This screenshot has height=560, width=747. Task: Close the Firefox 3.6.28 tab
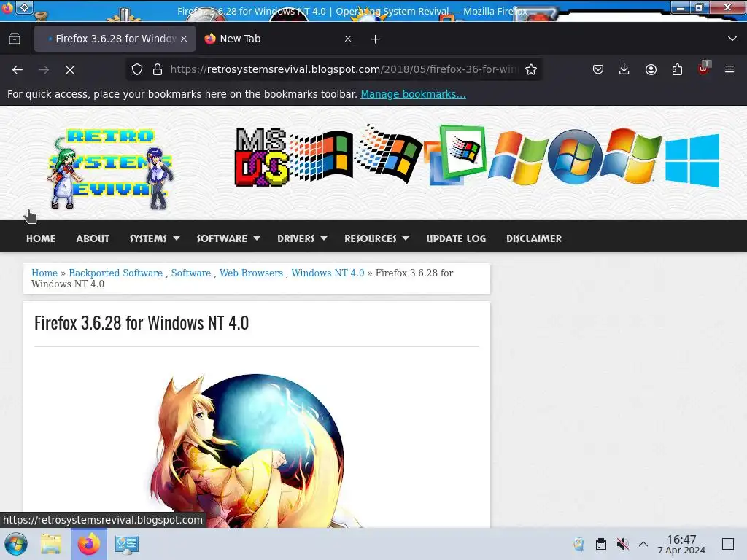184,39
